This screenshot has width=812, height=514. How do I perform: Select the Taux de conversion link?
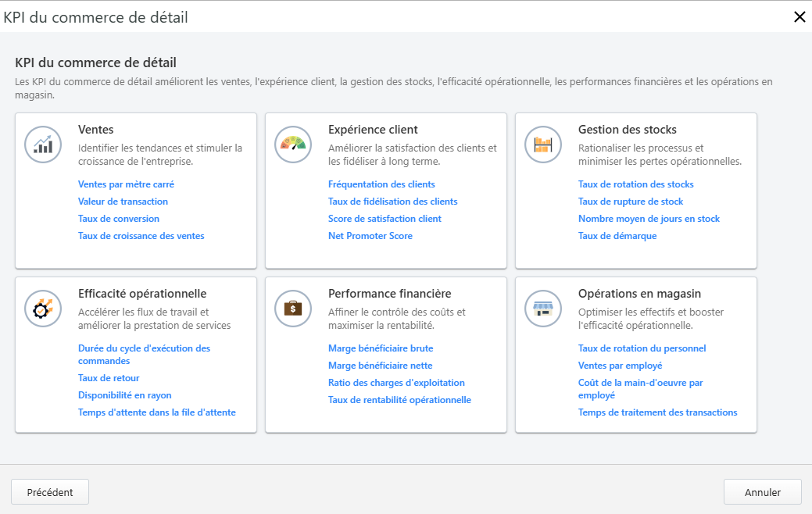tap(119, 219)
